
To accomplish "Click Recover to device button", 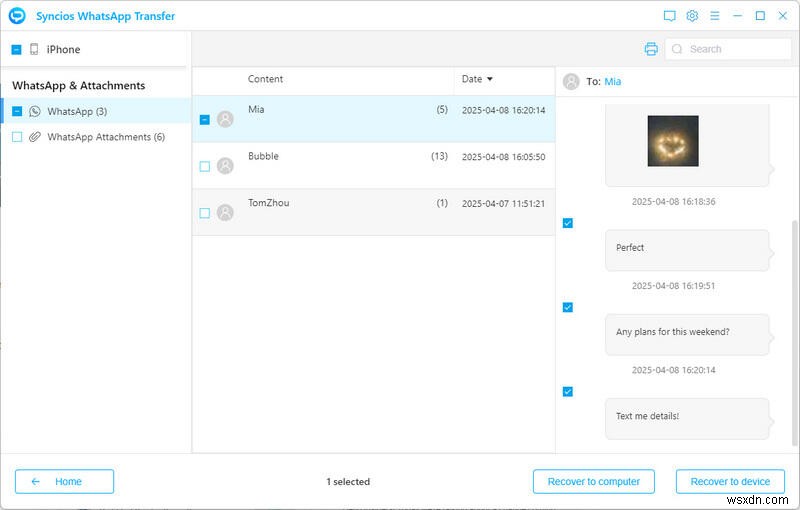I will 730,481.
